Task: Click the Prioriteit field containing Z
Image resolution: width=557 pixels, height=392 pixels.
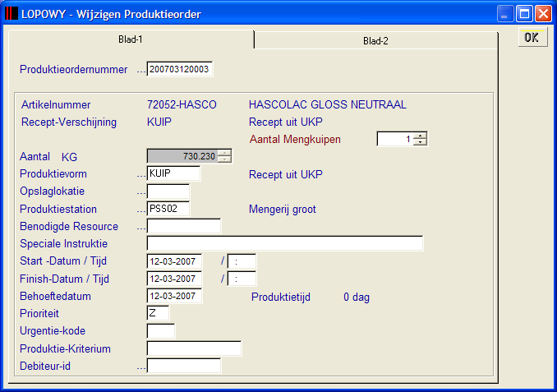Action: [x=158, y=313]
